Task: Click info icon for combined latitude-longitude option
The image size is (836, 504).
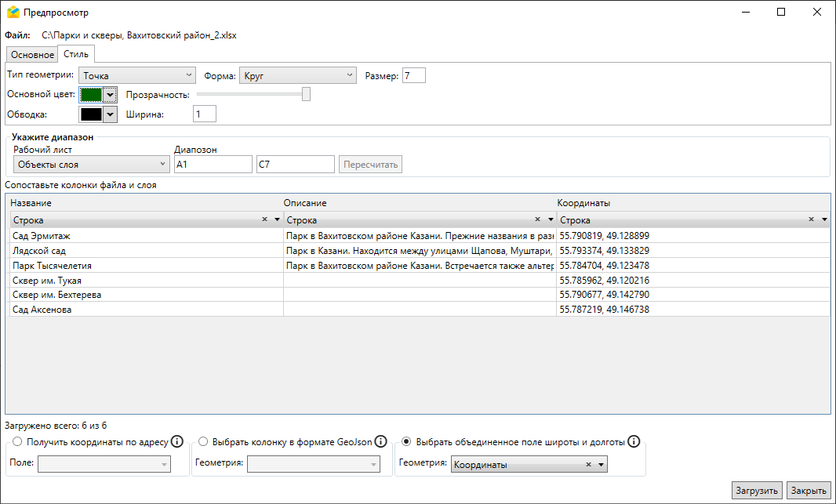Action: 634,441
